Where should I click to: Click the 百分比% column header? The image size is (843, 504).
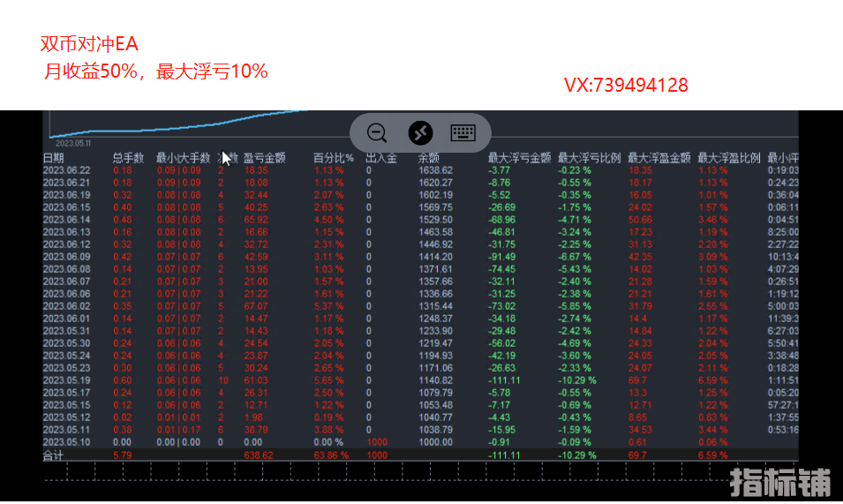(333, 158)
